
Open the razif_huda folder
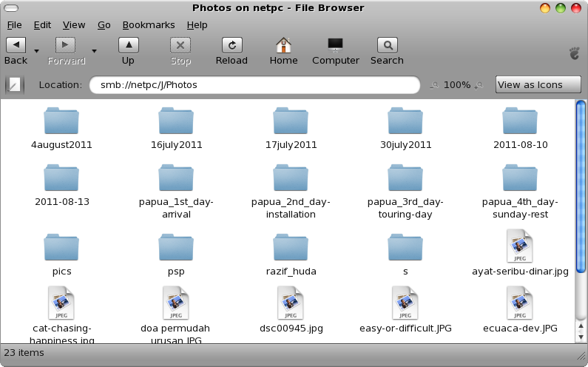point(291,246)
